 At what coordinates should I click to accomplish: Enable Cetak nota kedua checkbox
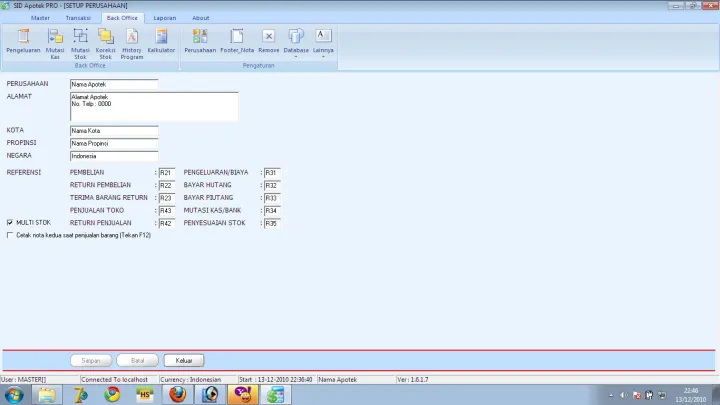pyautogui.click(x=10, y=235)
